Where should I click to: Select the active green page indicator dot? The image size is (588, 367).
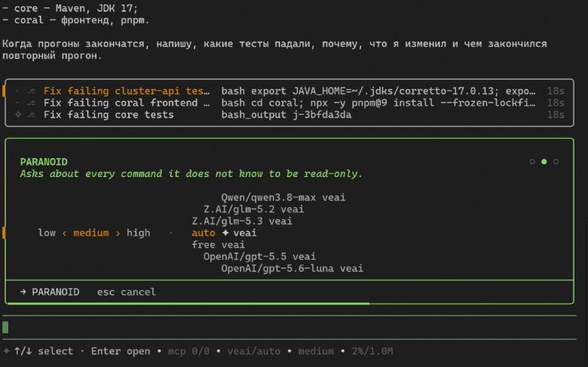click(x=544, y=161)
